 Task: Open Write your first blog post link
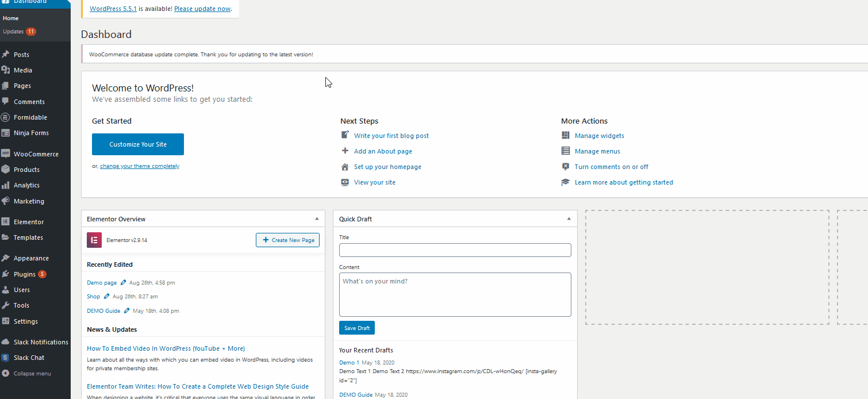[x=391, y=136]
